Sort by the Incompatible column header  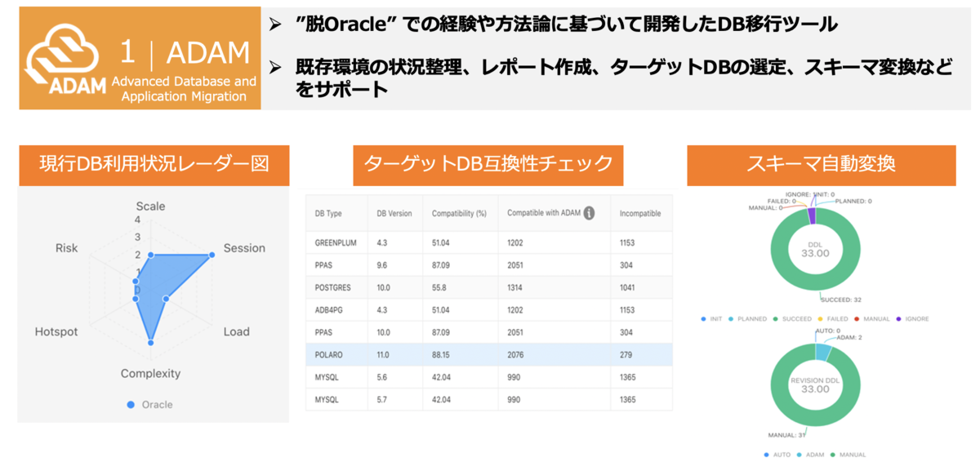pos(640,214)
